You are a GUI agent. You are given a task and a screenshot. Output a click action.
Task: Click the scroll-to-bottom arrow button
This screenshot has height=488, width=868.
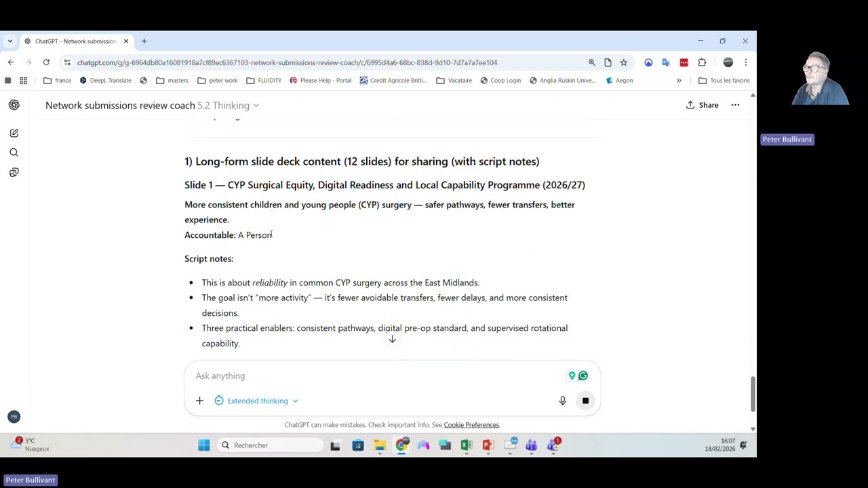click(x=392, y=339)
